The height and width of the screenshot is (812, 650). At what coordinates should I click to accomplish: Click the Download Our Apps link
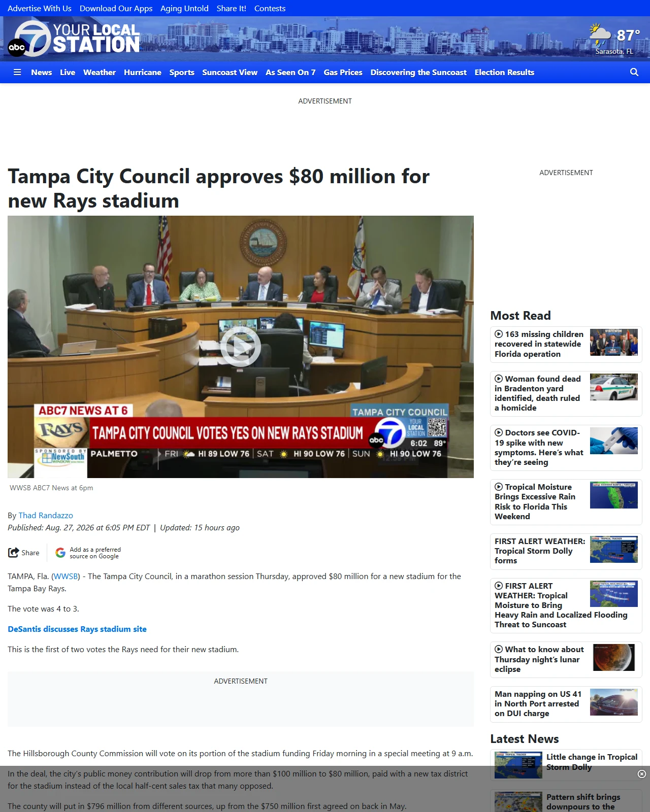coord(116,8)
